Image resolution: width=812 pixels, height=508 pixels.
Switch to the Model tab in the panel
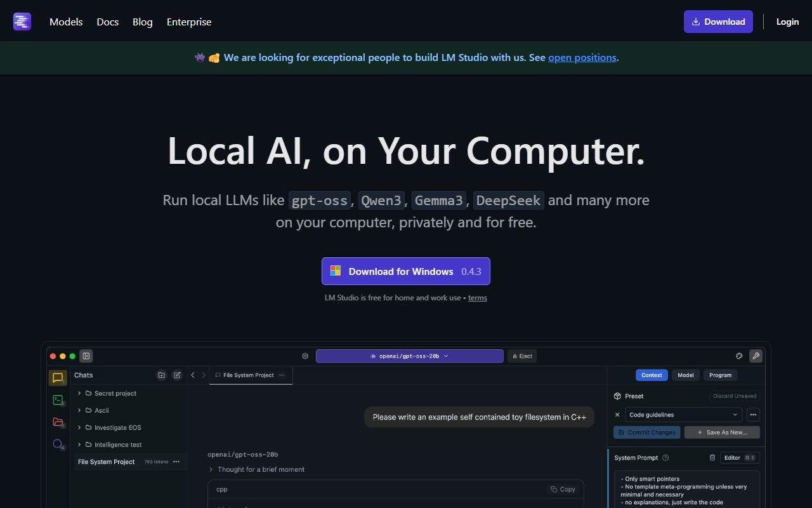[685, 375]
